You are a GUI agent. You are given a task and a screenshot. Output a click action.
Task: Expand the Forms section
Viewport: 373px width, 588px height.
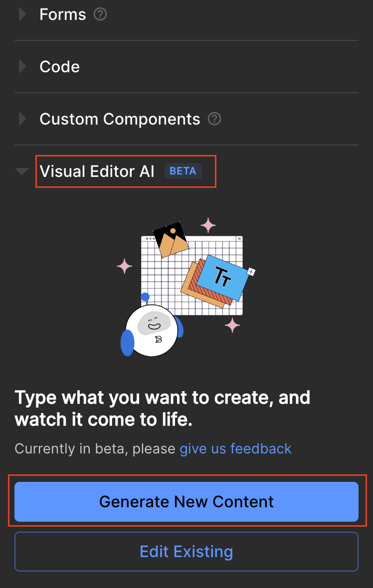21,14
